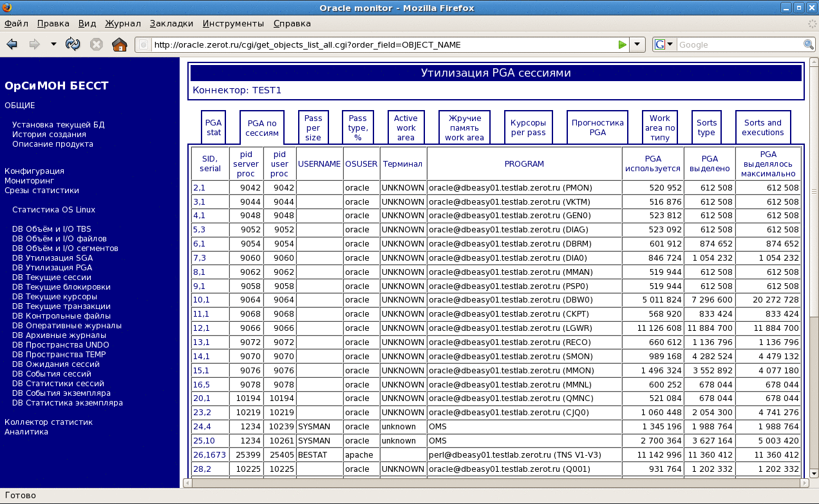Click the Stop loading icon
The width and height of the screenshot is (819, 504).
tap(96, 44)
